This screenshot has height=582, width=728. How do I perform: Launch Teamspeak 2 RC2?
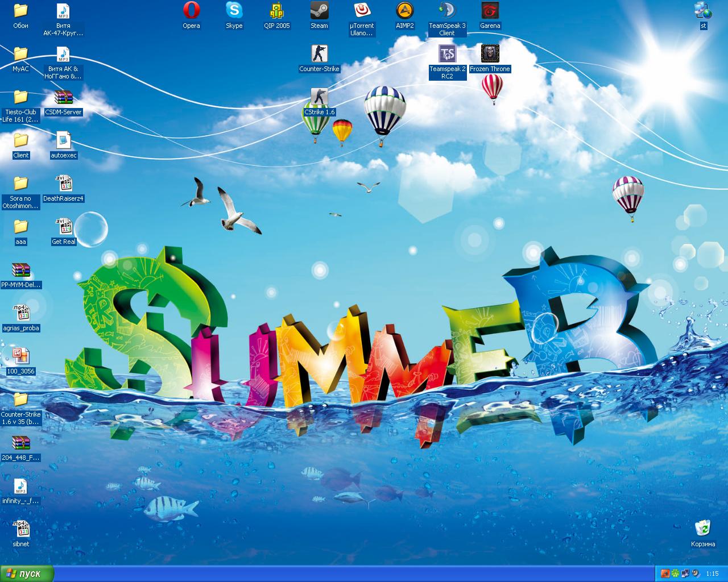[x=447, y=54]
